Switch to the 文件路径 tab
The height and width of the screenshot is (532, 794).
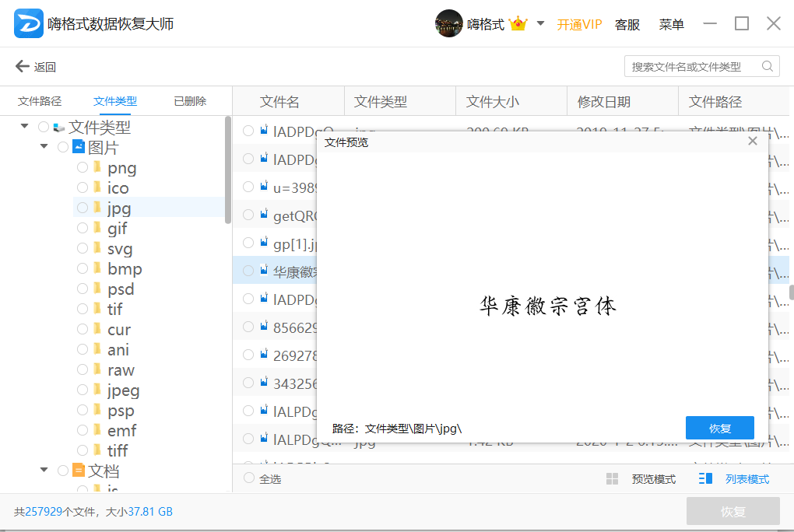pyautogui.click(x=40, y=101)
